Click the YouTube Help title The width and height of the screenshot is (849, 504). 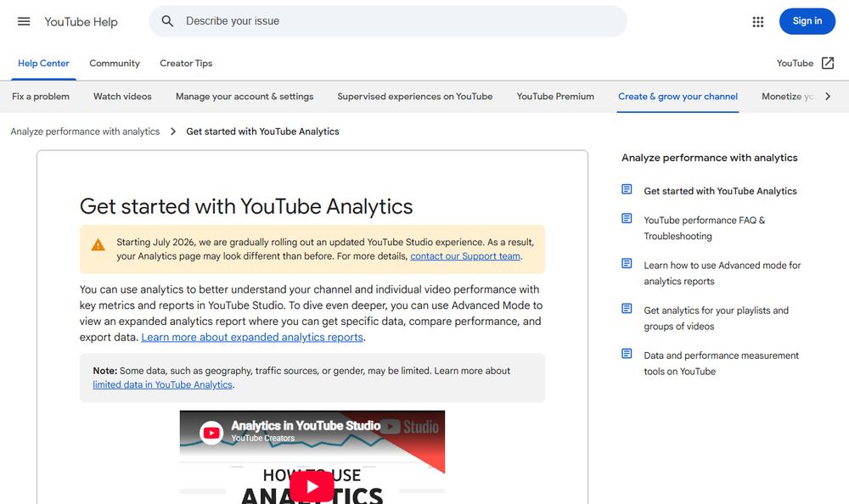(x=81, y=22)
